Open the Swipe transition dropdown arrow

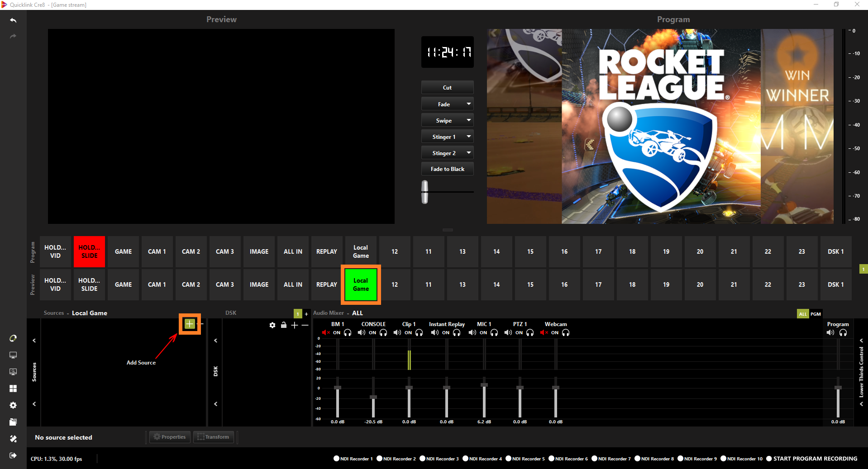(x=469, y=120)
